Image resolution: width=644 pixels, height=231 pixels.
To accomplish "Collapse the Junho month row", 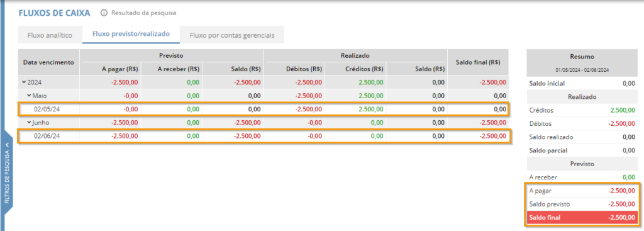I will [29, 122].
